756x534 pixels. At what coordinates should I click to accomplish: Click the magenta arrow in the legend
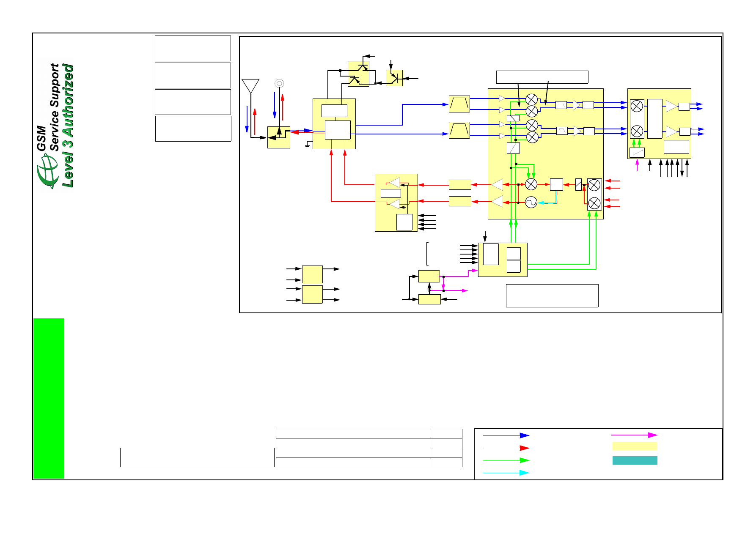pos(634,435)
